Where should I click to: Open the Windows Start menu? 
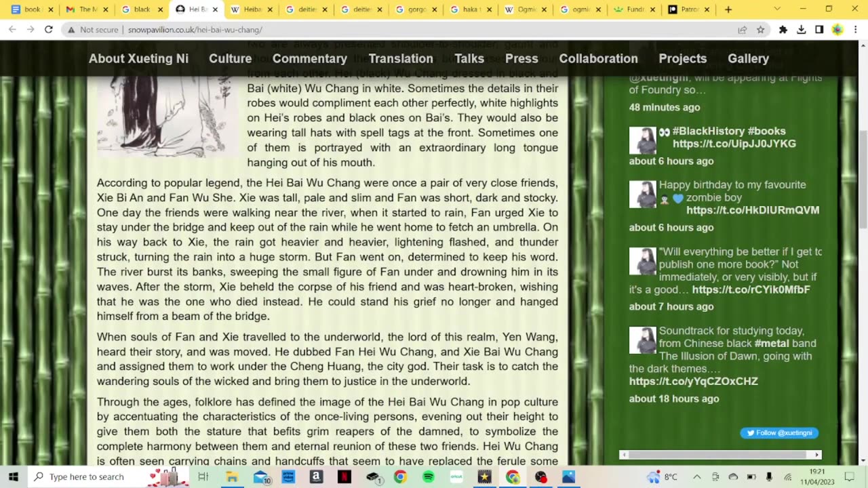[x=14, y=476]
